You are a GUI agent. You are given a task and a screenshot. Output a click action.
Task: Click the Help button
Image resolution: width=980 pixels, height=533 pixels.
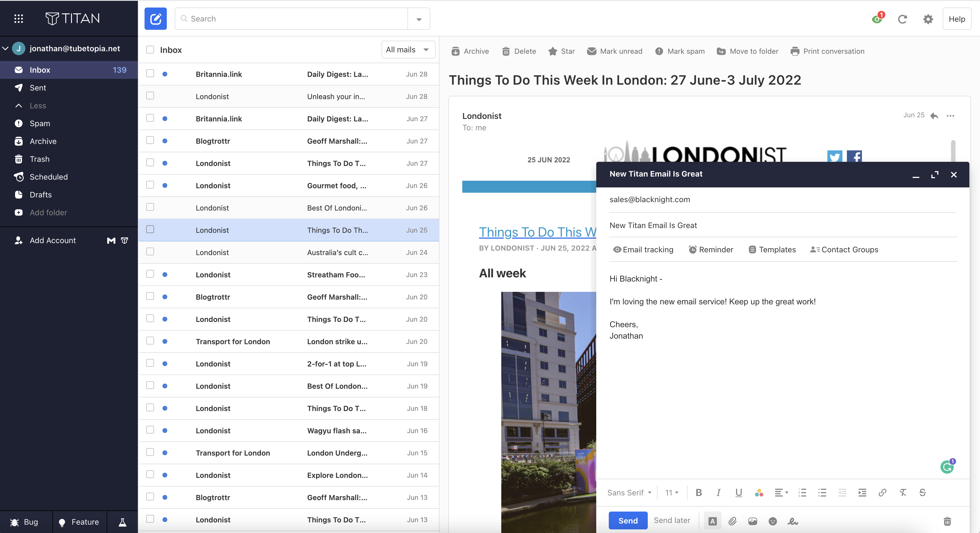(957, 19)
